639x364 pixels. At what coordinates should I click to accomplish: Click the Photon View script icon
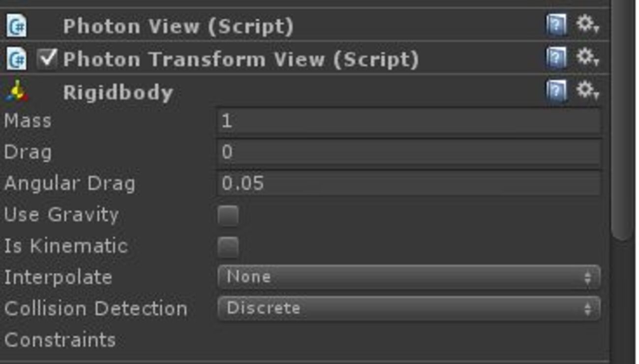coord(16,26)
